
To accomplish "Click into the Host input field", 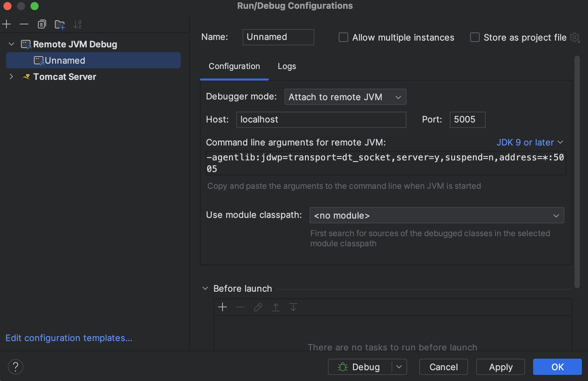I will [x=321, y=120].
